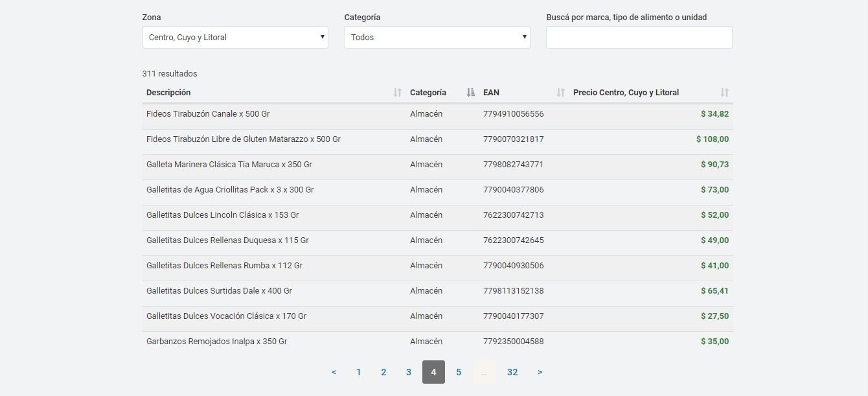
Task: Go to next page arrow
Action: tap(540, 372)
